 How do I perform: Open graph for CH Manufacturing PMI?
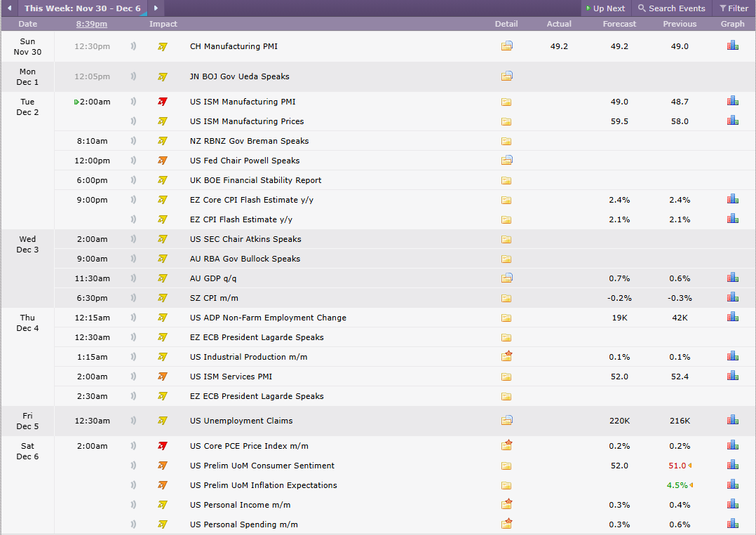coord(732,46)
